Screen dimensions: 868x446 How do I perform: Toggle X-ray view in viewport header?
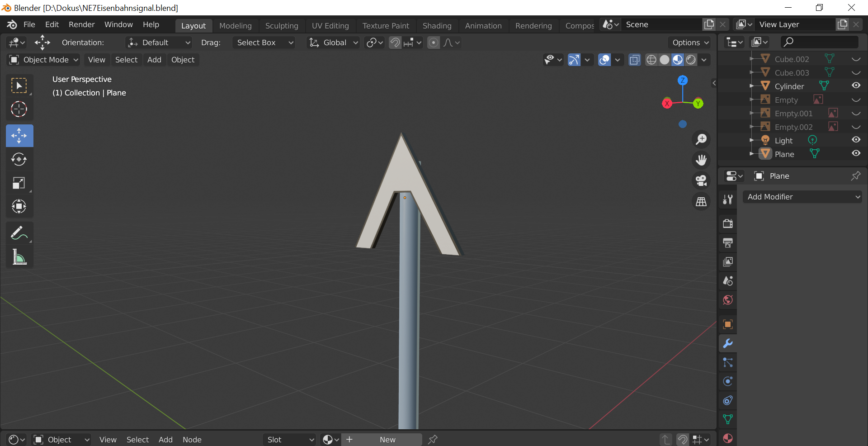[635, 60]
